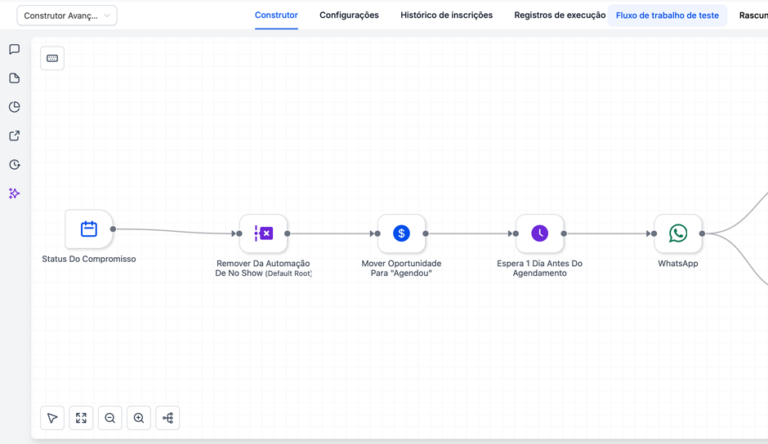Click the Espera 1 Dia clock node
The image size is (768, 444).
539,233
